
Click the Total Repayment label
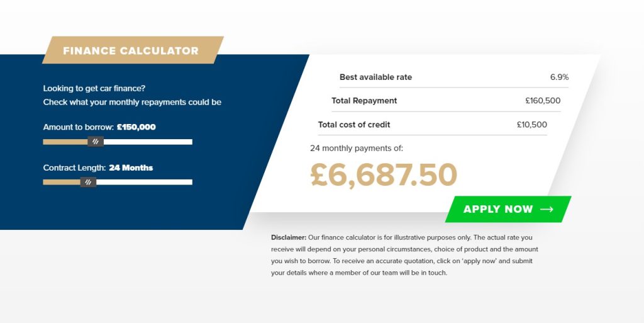pyautogui.click(x=364, y=101)
